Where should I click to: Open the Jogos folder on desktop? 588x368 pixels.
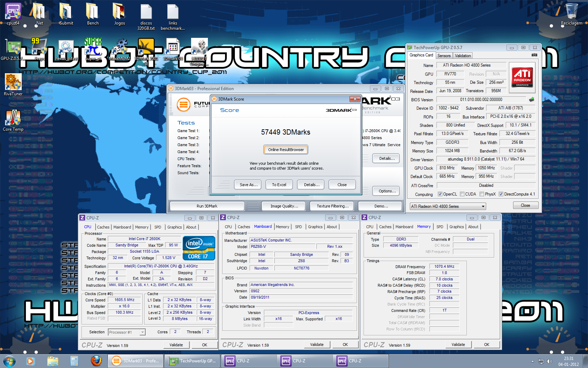[x=119, y=14]
